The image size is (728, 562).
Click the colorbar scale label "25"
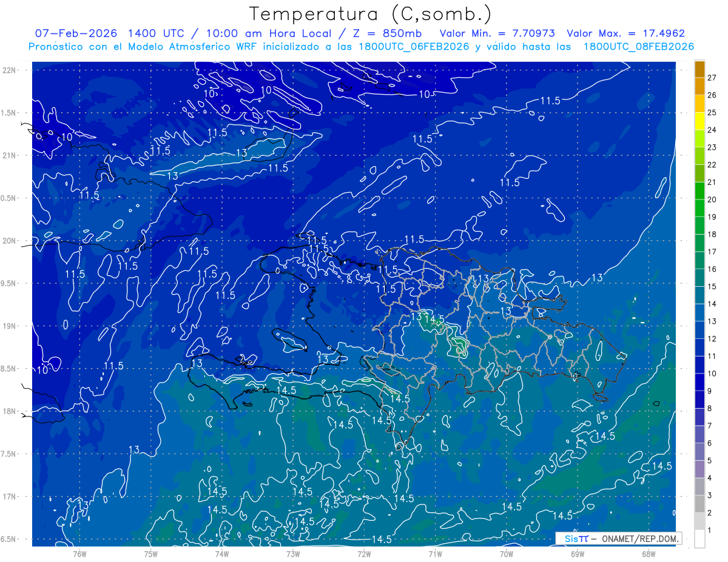click(712, 112)
